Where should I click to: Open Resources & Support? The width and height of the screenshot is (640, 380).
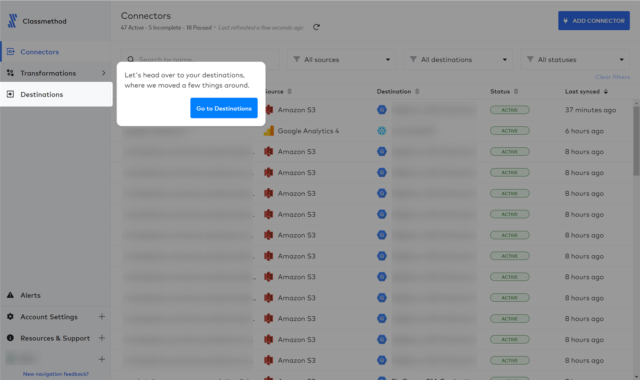[55, 338]
